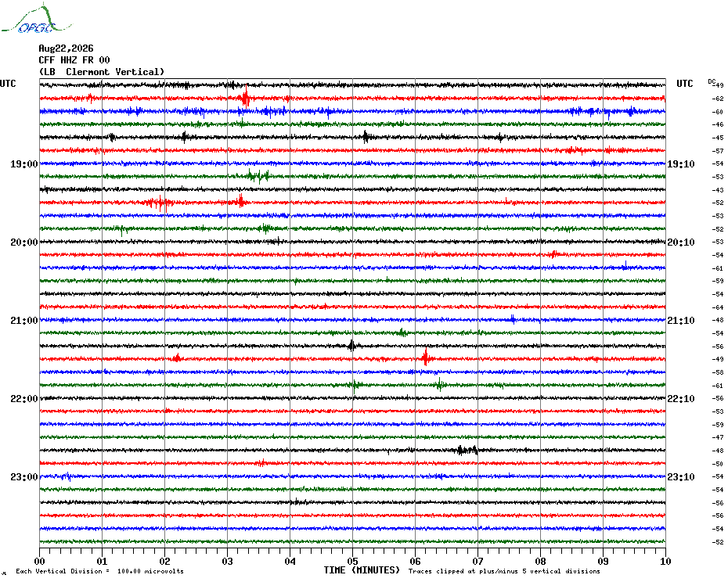Screen dimensions: 728x582
Task: Click the 20:10 end-time label
Action: click(681, 242)
